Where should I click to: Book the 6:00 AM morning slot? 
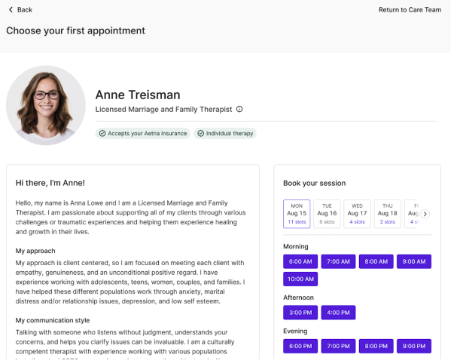click(x=300, y=262)
